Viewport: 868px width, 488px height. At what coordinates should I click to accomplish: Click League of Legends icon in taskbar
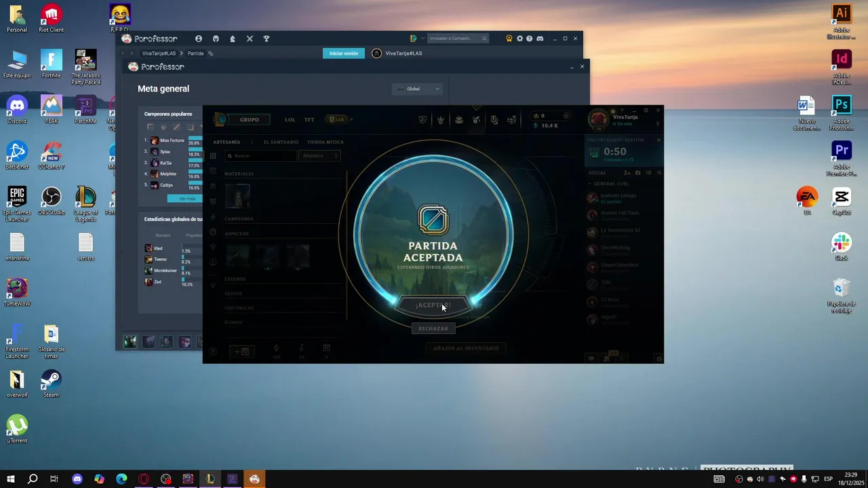(x=210, y=479)
